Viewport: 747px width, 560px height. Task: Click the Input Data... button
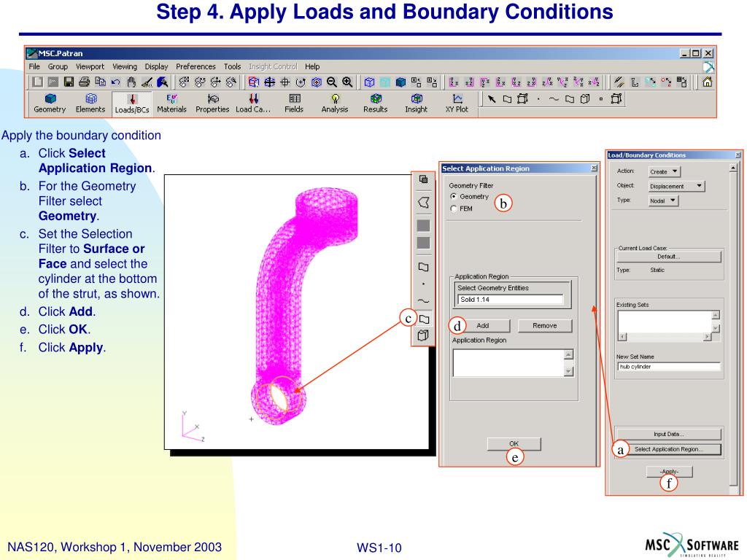(668, 435)
